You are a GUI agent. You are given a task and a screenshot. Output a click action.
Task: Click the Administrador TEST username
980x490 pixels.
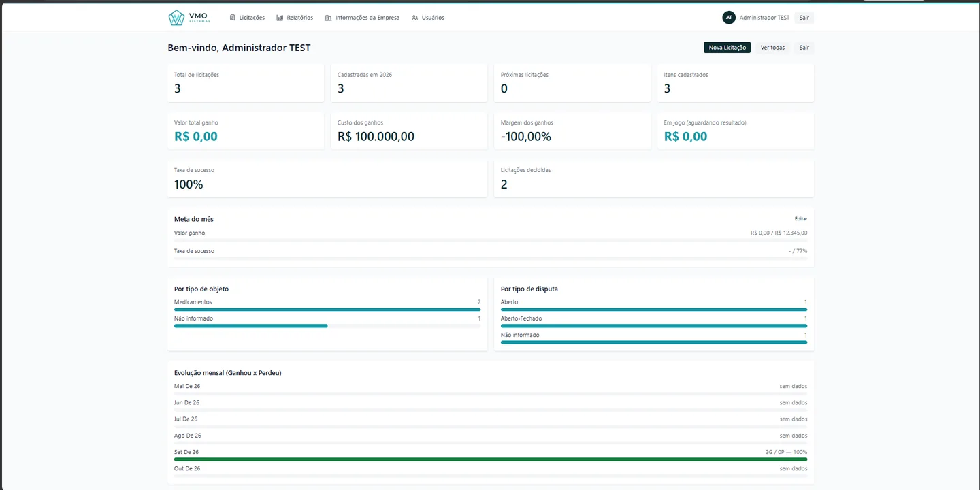click(764, 18)
